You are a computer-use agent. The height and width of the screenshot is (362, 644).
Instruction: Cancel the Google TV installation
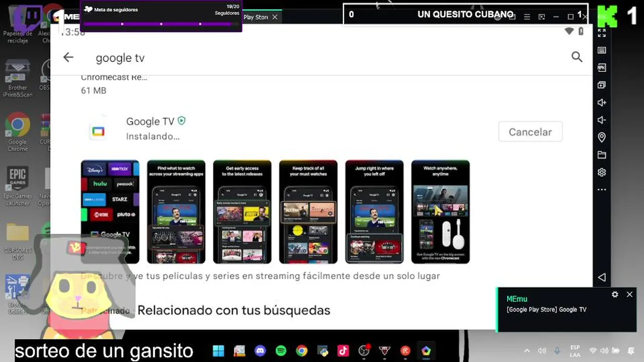(530, 132)
